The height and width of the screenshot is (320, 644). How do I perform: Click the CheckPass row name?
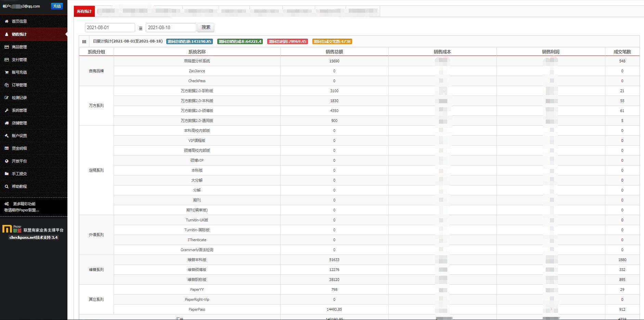197,81
